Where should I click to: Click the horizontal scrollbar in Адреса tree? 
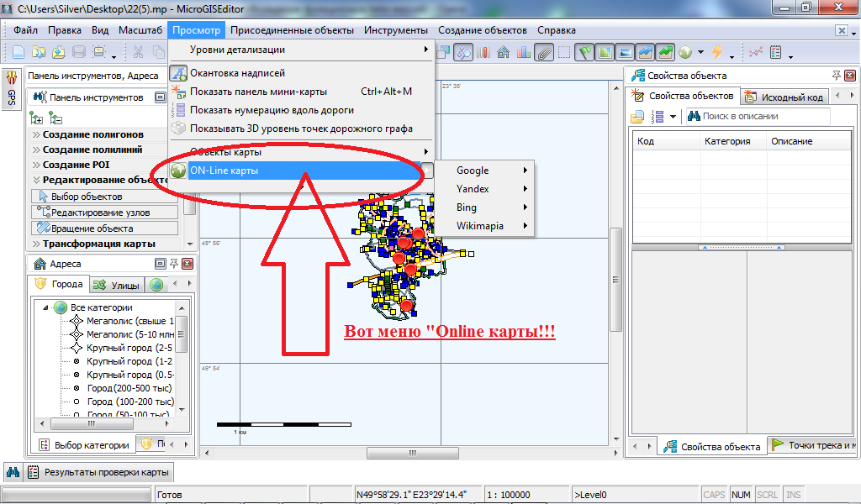click(101, 426)
